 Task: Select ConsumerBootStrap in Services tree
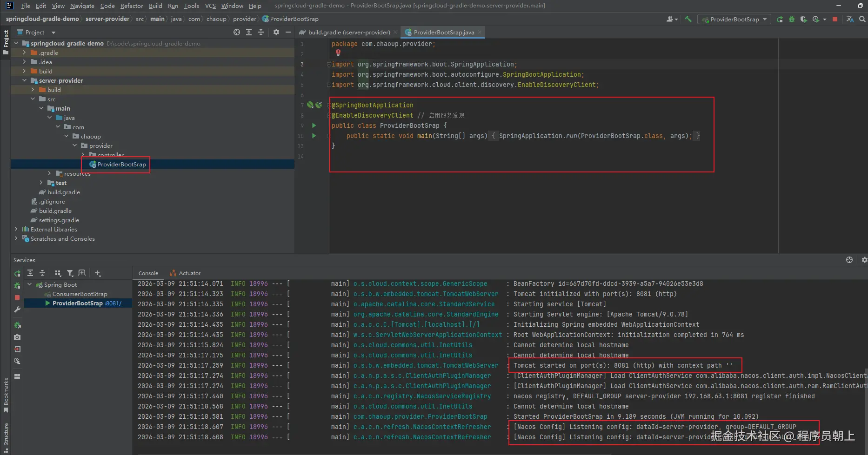coord(80,294)
